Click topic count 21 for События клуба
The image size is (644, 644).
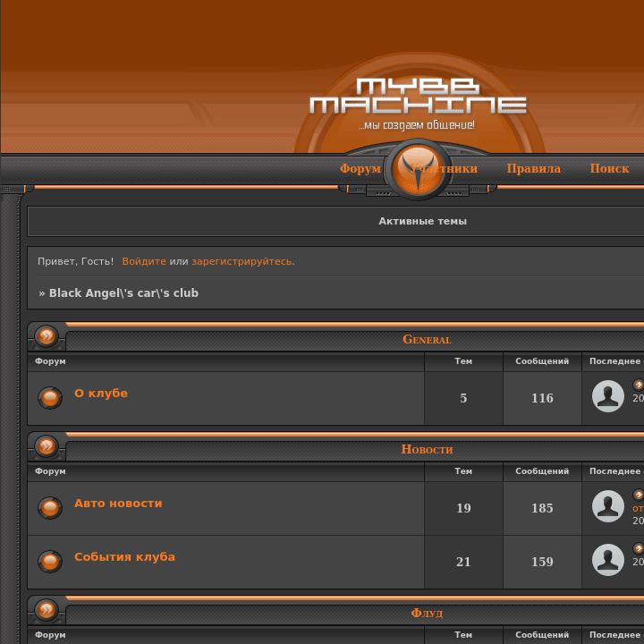click(463, 562)
